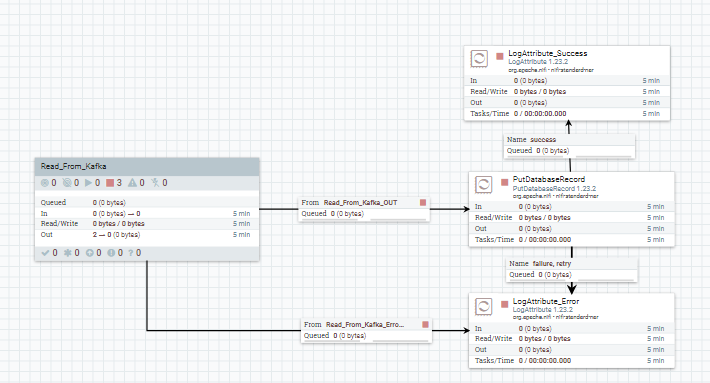Click the stopped components count icon in Read_From_Kafka

pos(110,183)
